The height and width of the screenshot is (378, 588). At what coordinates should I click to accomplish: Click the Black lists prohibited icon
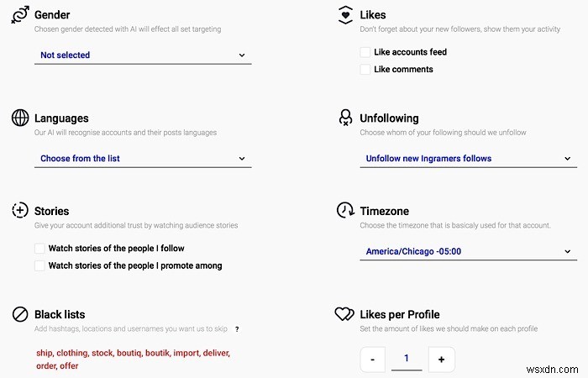coord(20,315)
